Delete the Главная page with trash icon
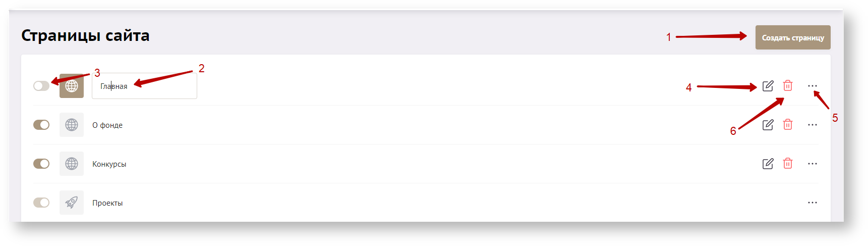This screenshot has width=868, height=246. (787, 86)
